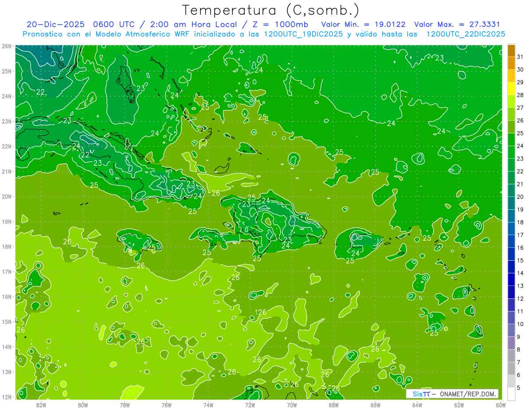This screenshot has width=532, height=411.
Task: Click the SisTT ONAMET/REP.DOM. logo label
Action: coord(452,394)
